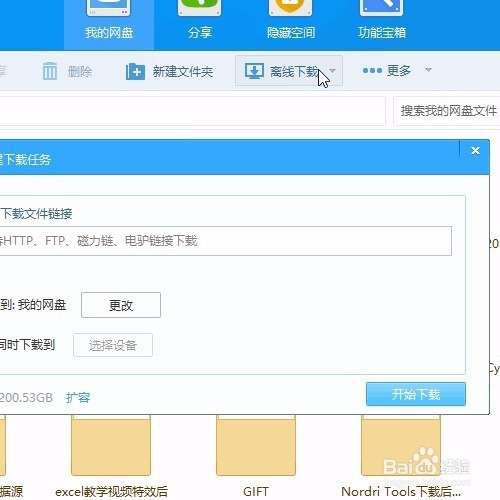Screen dimensions: 500x500
Task: Click the download link input field
Action: (x=225, y=241)
